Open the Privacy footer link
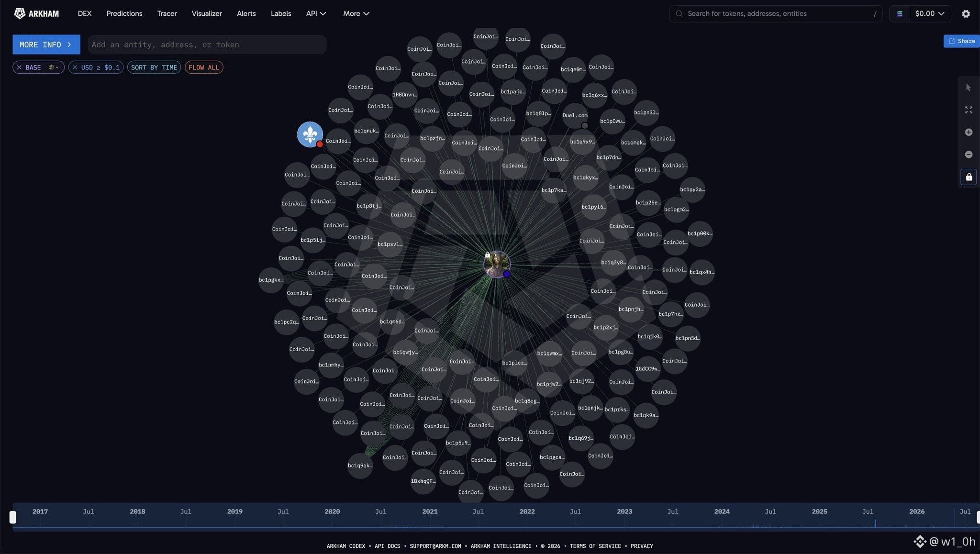 click(642, 546)
